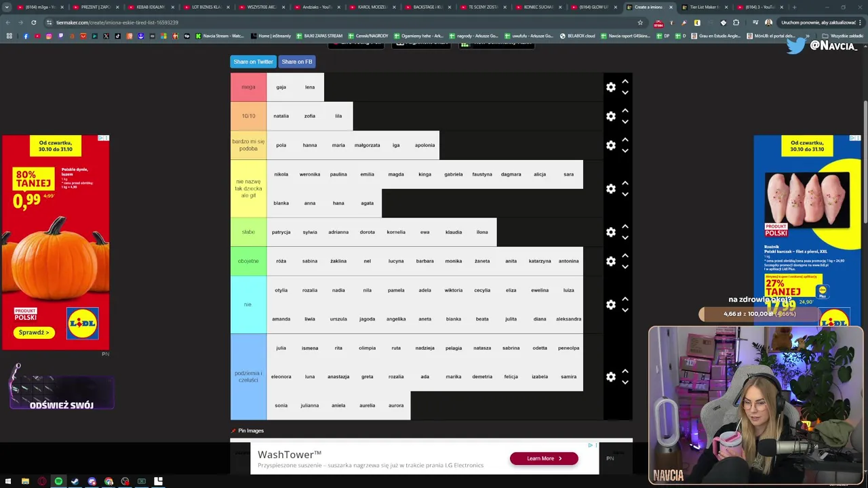Image resolution: width=868 pixels, height=488 pixels.
Task: Open the 'tip' bookmark icon
Action: (x=187, y=36)
